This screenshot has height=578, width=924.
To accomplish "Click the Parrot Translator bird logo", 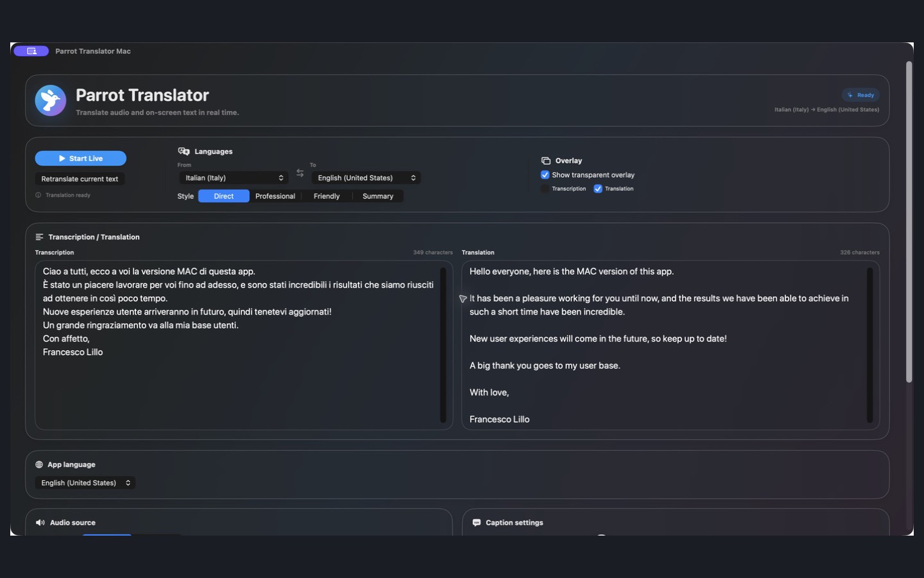I will pyautogui.click(x=51, y=101).
